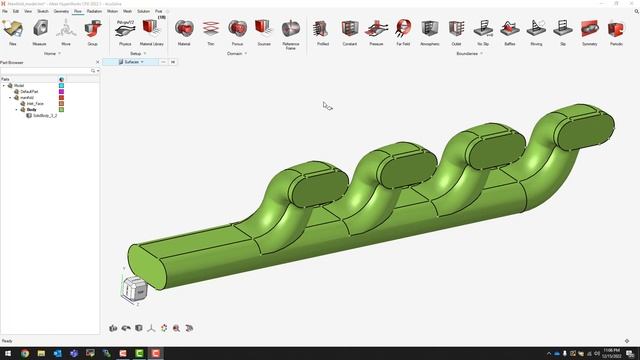Select the Measure tool
The width and height of the screenshot is (640, 360).
click(x=40, y=32)
